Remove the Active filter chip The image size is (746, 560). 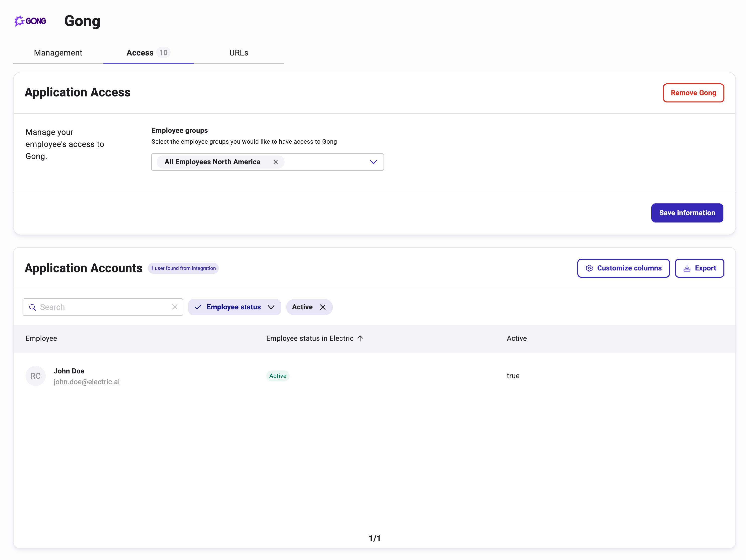pyautogui.click(x=323, y=307)
